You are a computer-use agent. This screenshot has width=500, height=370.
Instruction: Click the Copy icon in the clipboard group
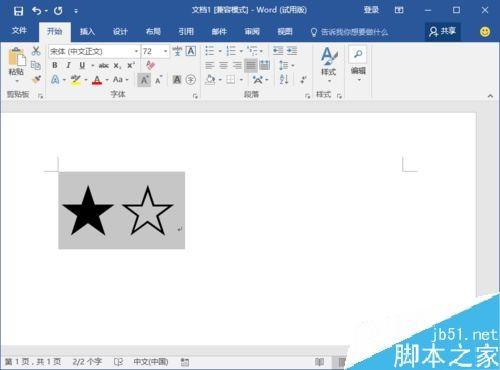[36, 65]
